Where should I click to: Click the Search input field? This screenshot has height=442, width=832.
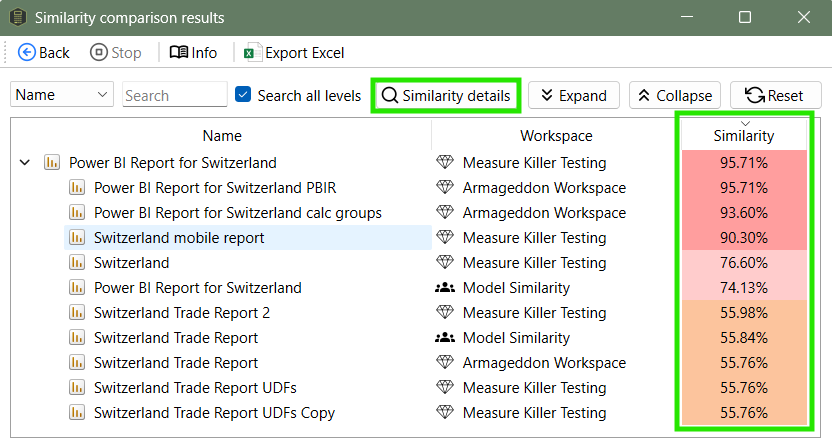175,95
